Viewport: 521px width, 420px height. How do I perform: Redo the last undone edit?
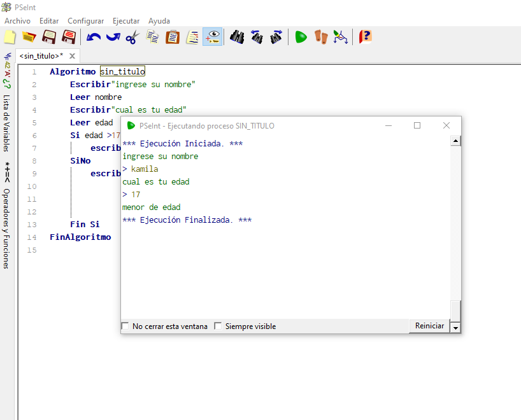(x=113, y=37)
